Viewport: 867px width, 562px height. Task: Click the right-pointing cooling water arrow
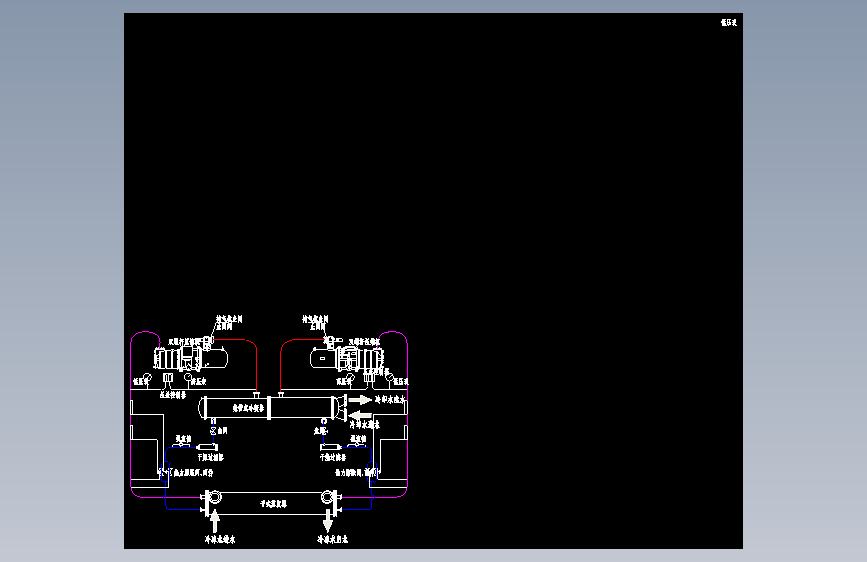(360, 399)
